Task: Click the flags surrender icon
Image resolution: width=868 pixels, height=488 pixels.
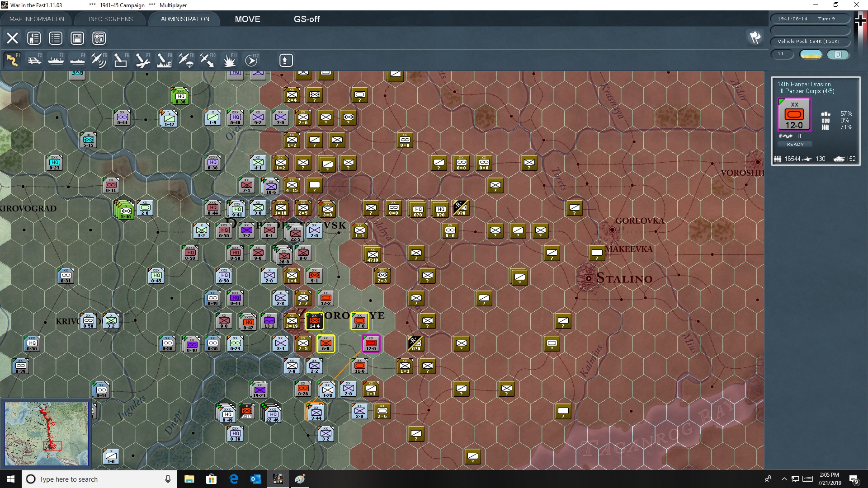Action: coord(755,38)
